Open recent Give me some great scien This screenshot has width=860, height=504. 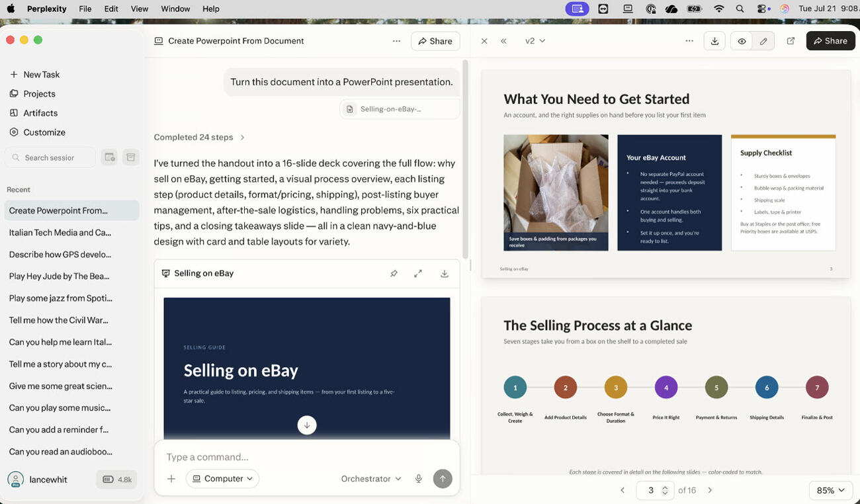[71, 386]
